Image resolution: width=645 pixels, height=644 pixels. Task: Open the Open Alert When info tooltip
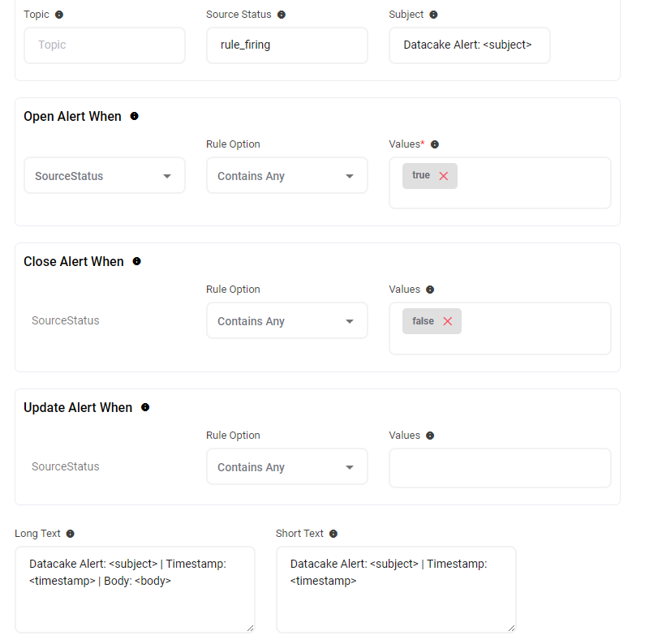[134, 116]
